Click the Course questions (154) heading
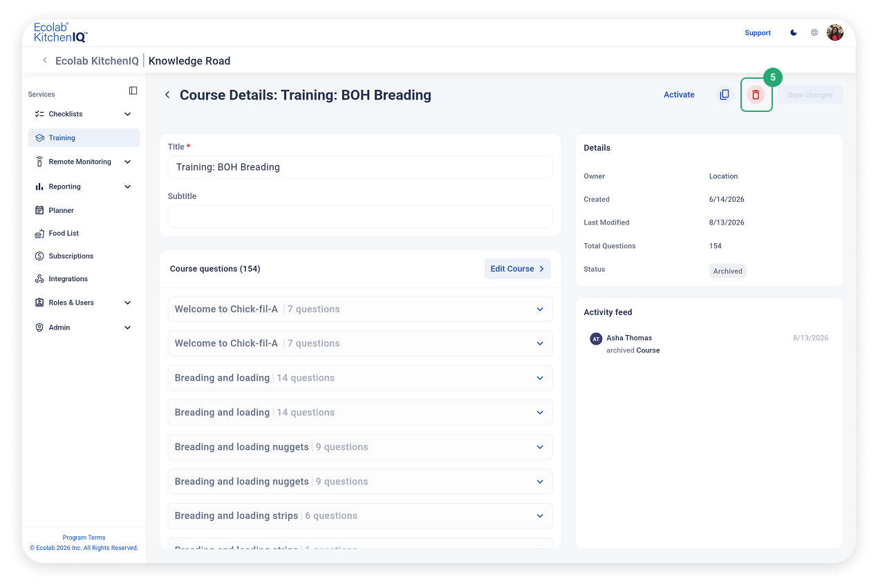Screen dimensions: 878x588 point(215,269)
